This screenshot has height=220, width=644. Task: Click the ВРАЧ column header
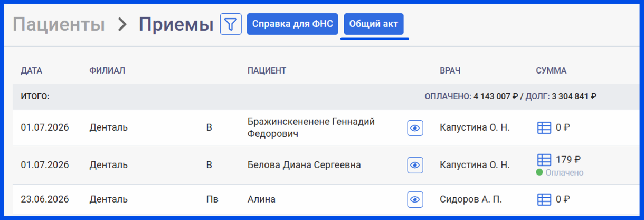(450, 70)
